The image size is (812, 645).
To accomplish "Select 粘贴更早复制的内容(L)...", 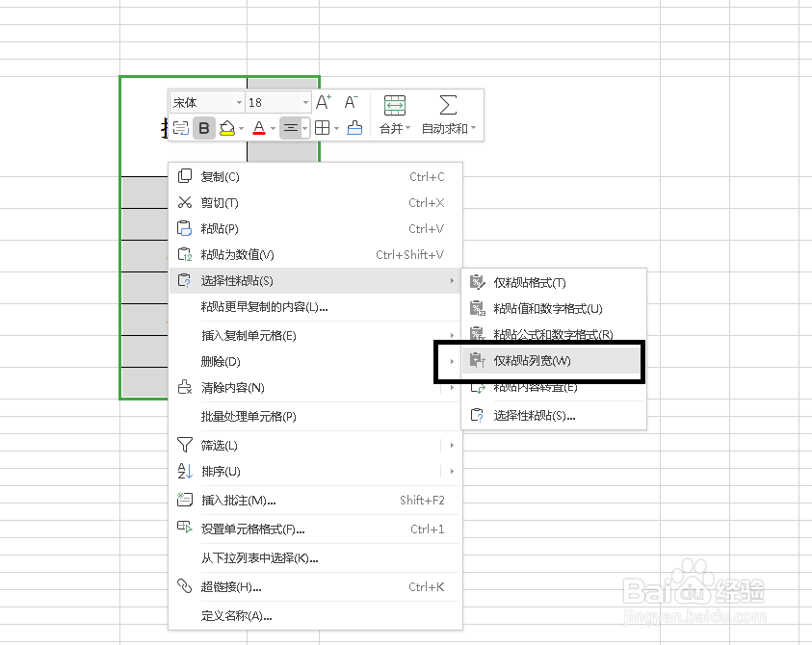I will [315, 307].
